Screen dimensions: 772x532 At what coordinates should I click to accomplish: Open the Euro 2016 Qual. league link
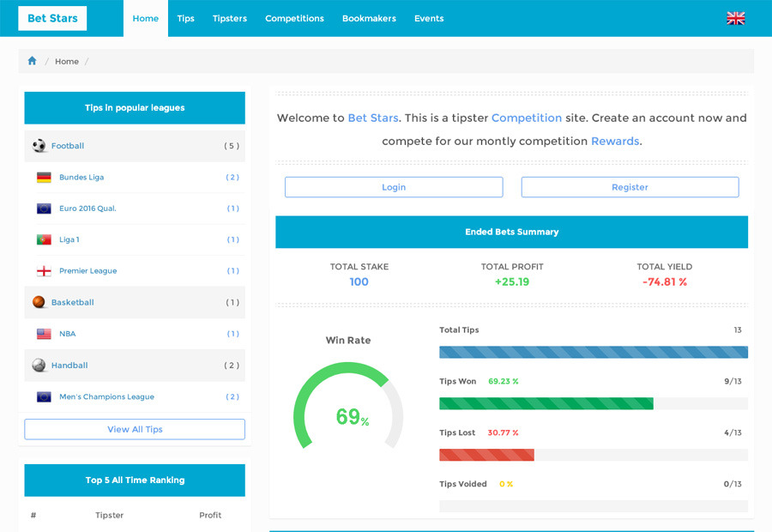87,209
